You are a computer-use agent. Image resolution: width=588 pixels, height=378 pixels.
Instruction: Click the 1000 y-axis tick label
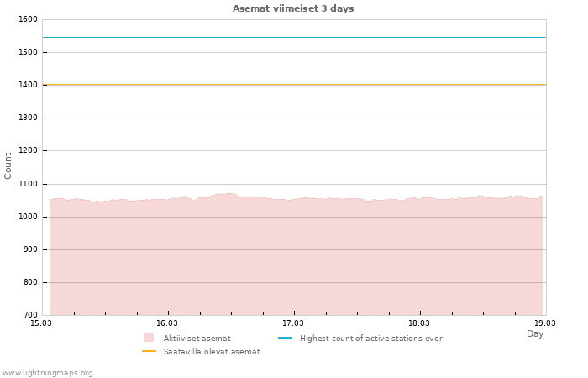[28, 217]
